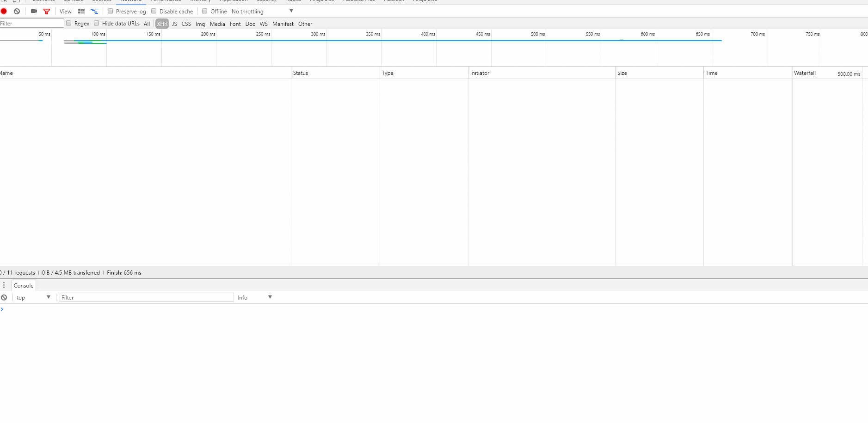
Task: Click the 'View:' label in toolbar
Action: (x=66, y=12)
